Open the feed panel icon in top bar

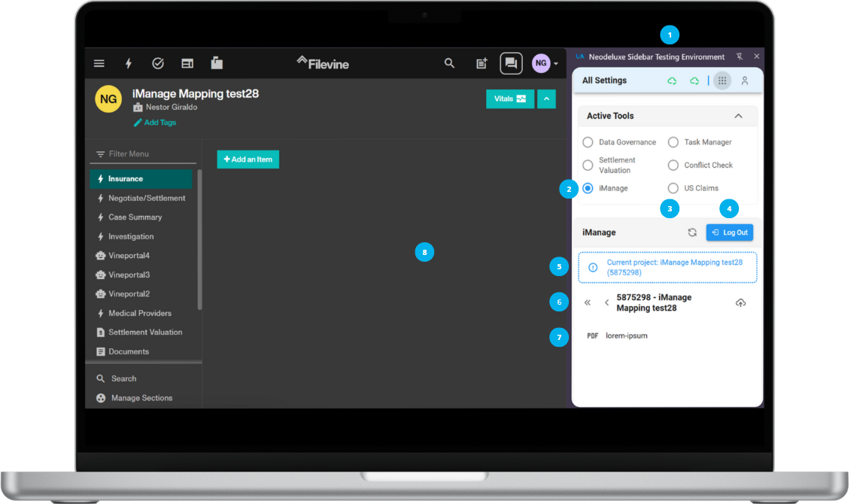click(x=187, y=63)
